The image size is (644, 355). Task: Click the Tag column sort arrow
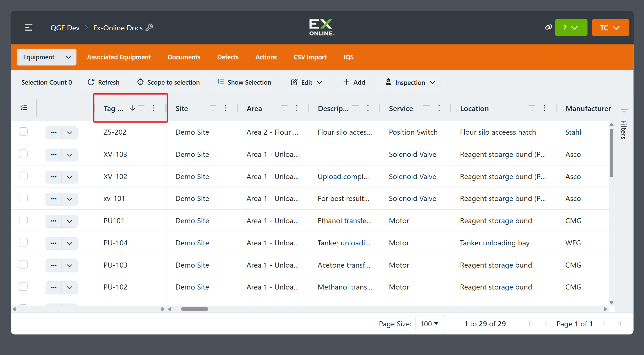coord(132,108)
